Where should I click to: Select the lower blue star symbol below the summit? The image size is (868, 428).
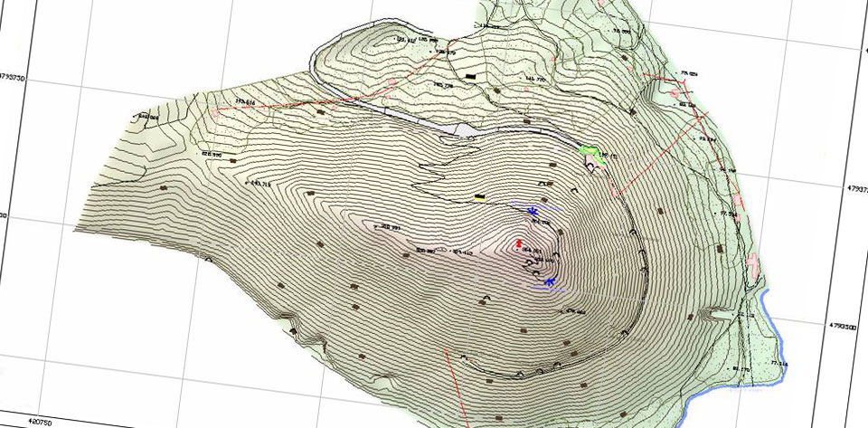[549, 283]
